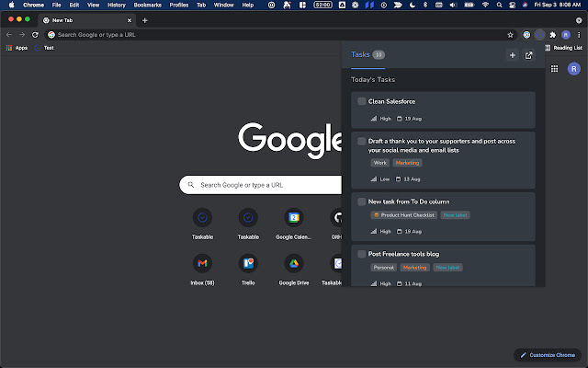Open Google apps grid
The image size is (588, 368).
[x=554, y=69]
